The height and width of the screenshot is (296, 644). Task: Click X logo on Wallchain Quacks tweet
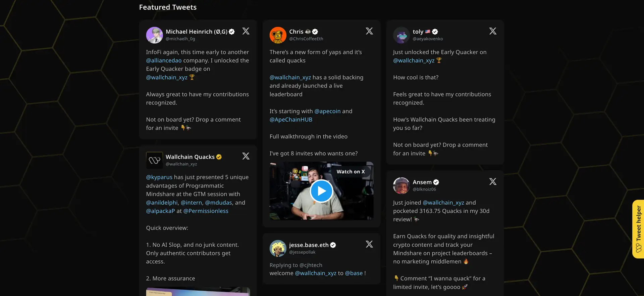click(246, 156)
